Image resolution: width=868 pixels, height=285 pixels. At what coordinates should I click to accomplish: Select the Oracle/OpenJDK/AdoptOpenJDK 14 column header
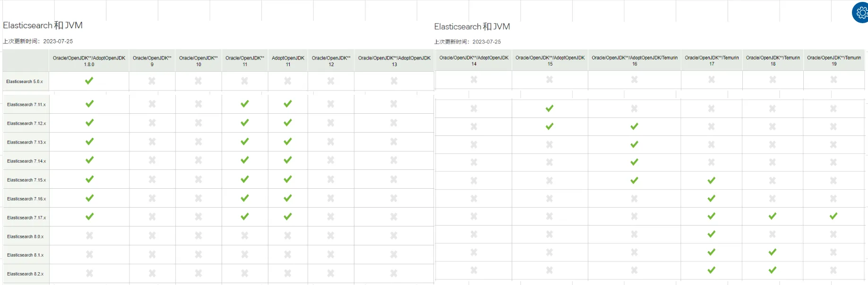click(473, 60)
